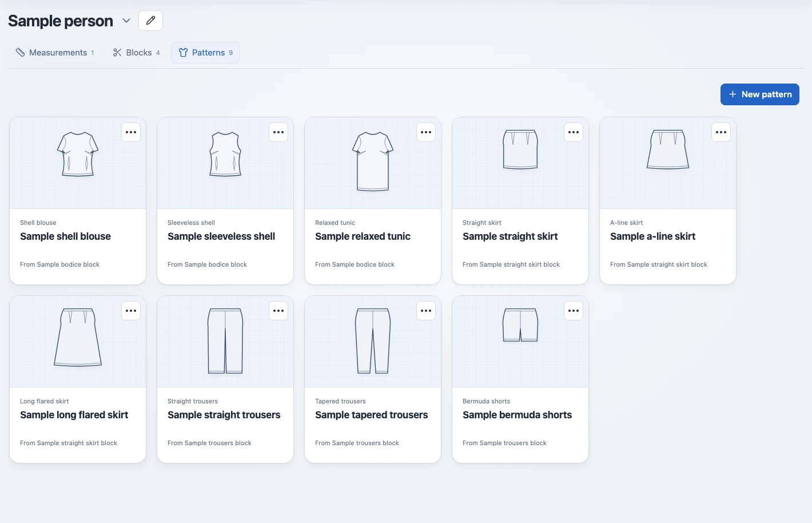Click the straight skirt garment illustration
This screenshot has width=812, height=523.
point(520,149)
